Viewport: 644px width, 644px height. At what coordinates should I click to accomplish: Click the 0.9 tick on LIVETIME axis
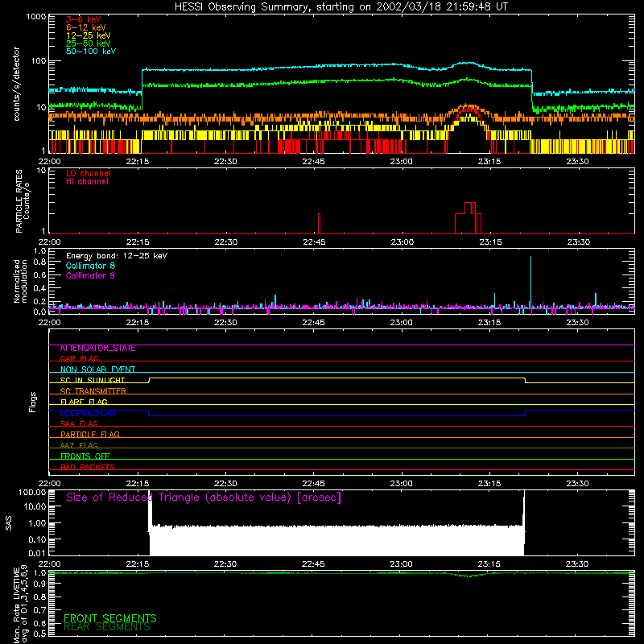coord(39,584)
